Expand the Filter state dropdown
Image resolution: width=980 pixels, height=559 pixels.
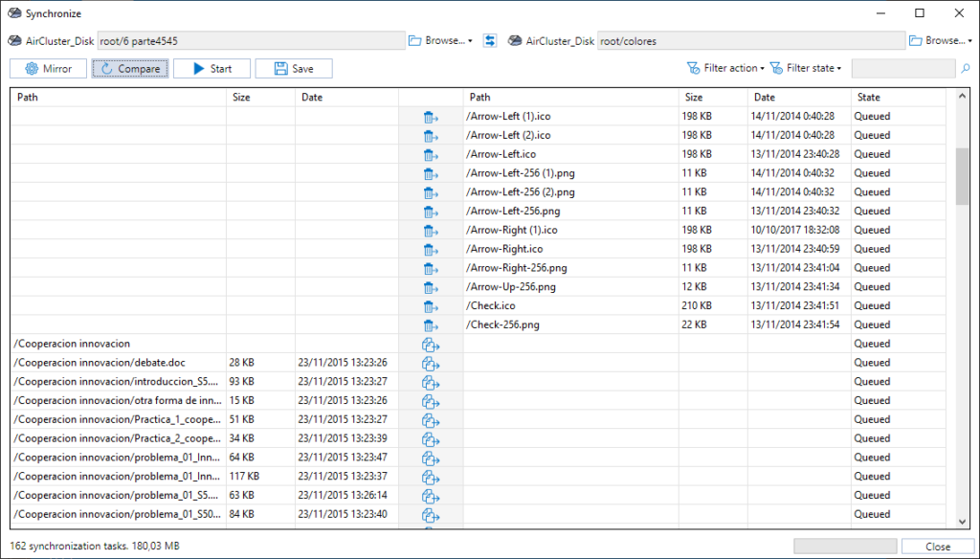coord(806,68)
